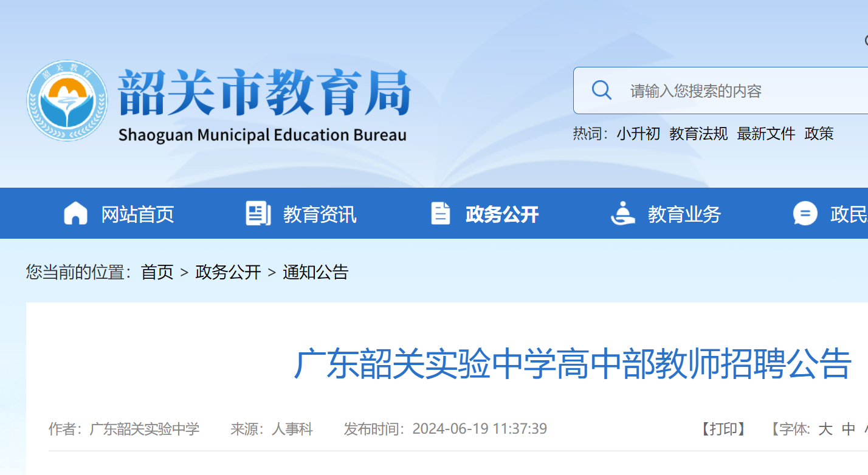Click the document icon beside 政务公开

[x=440, y=214]
